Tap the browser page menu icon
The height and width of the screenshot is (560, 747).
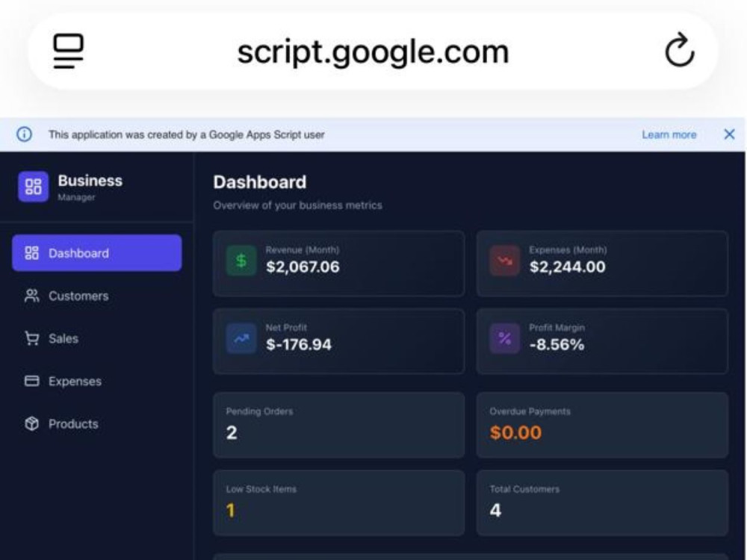click(x=68, y=51)
